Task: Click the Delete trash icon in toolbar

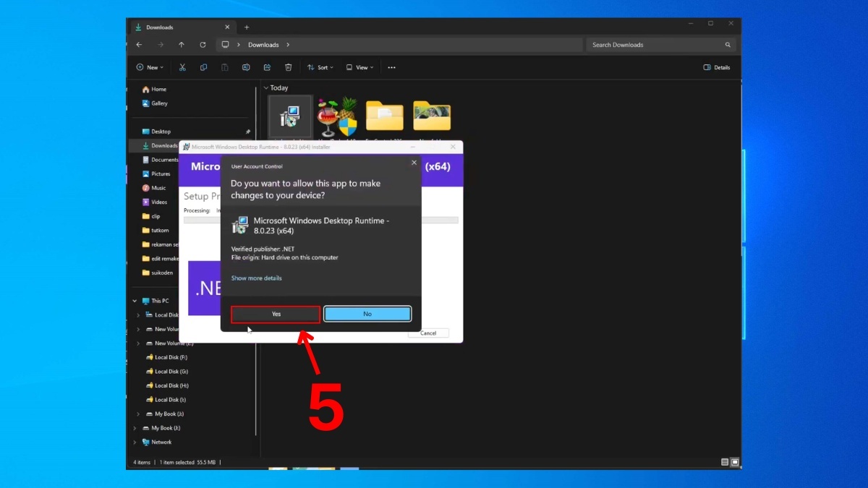Action: click(x=288, y=67)
